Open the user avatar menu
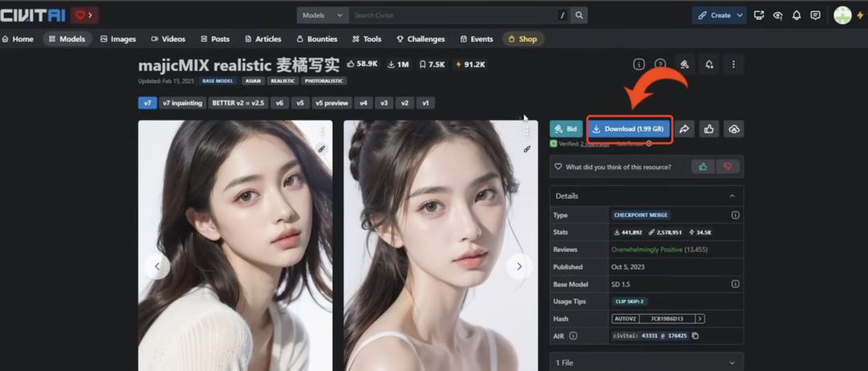 point(842,15)
